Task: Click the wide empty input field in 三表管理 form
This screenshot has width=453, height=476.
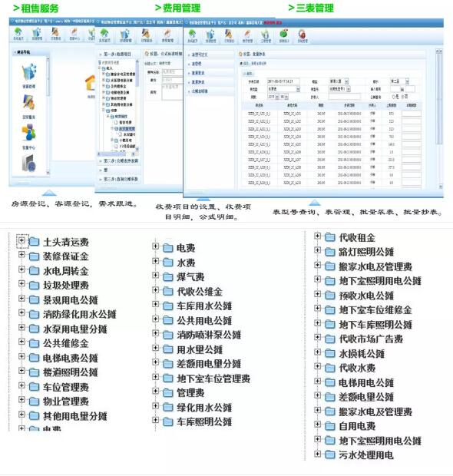Action: click(344, 97)
